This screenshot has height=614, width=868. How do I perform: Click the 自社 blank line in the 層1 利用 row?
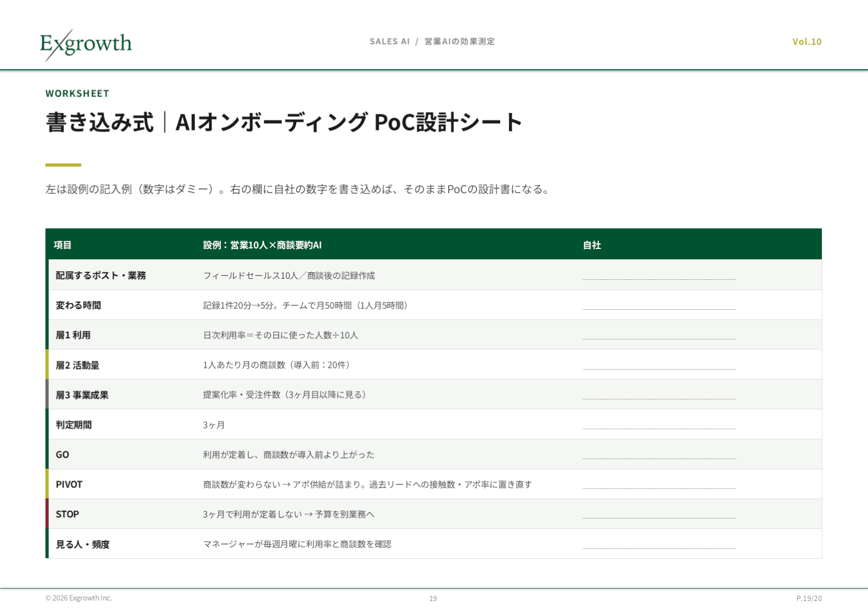pos(659,338)
